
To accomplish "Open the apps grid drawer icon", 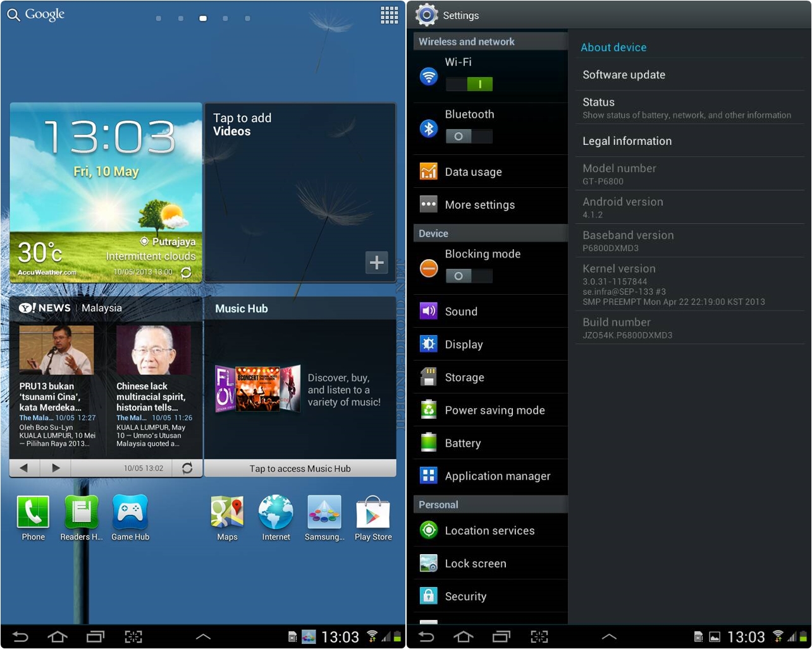I will 389,15.
